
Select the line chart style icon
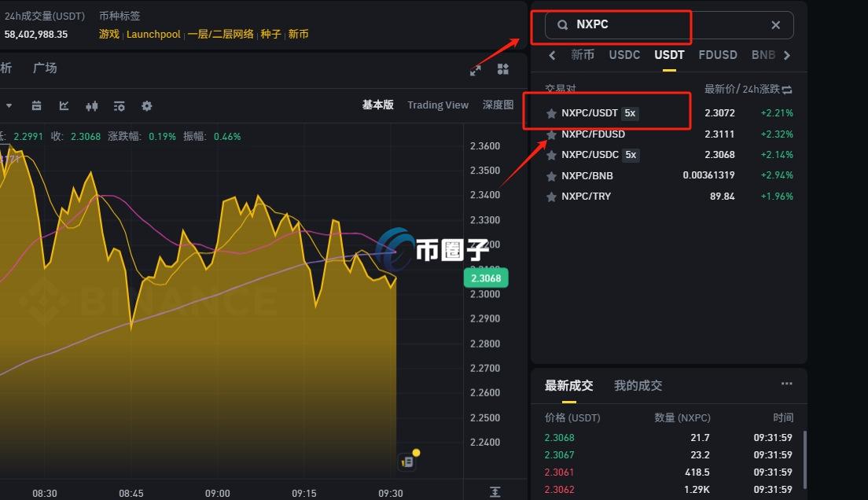click(x=64, y=105)
